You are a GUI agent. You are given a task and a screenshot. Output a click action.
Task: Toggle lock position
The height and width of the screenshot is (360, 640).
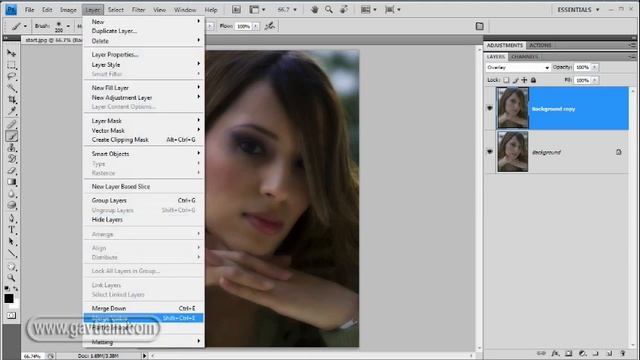coord(524,80)
